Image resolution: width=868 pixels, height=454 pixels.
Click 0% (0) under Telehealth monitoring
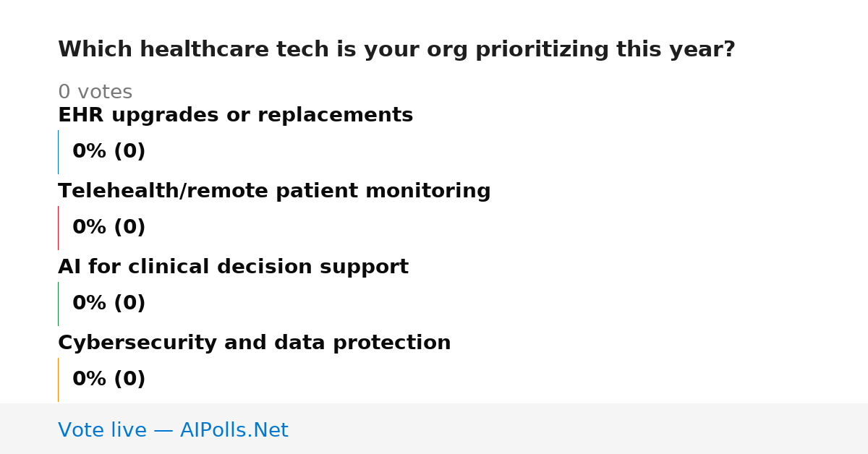pos(109,228)
